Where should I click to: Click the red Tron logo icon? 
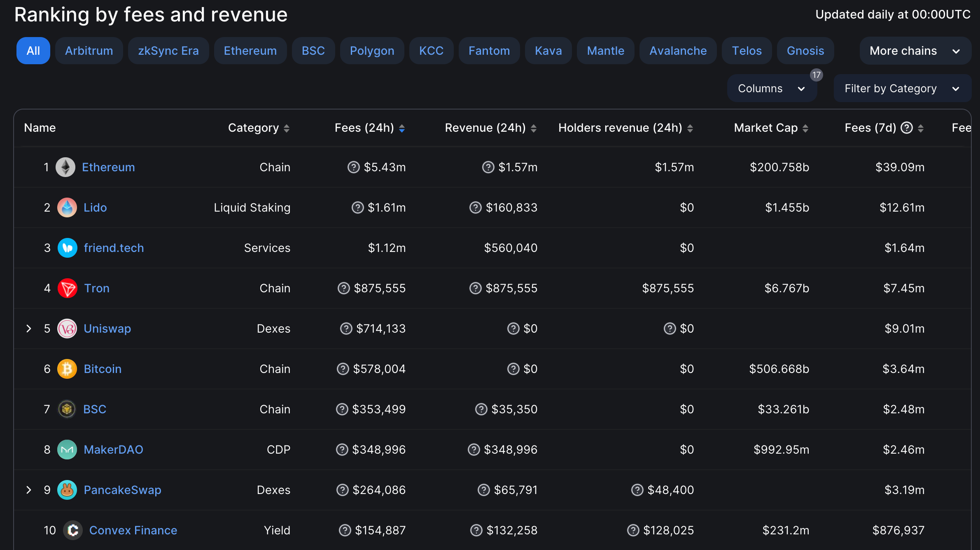[x=68, y=288]
